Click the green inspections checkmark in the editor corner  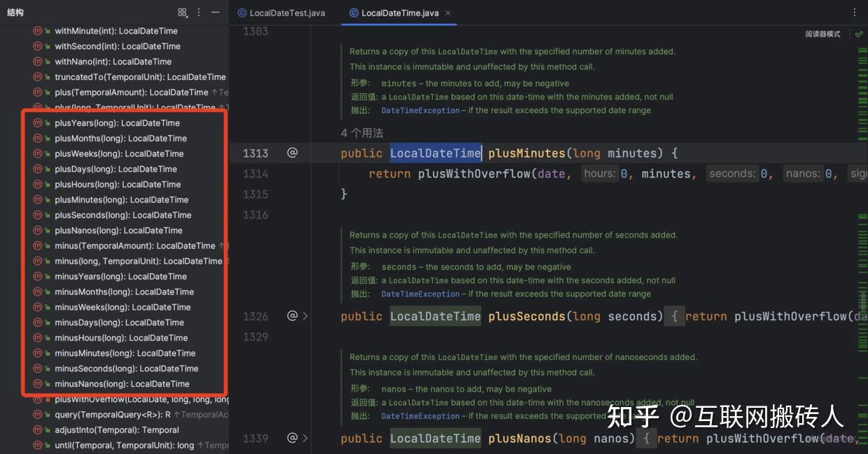(x=860, y=33)
